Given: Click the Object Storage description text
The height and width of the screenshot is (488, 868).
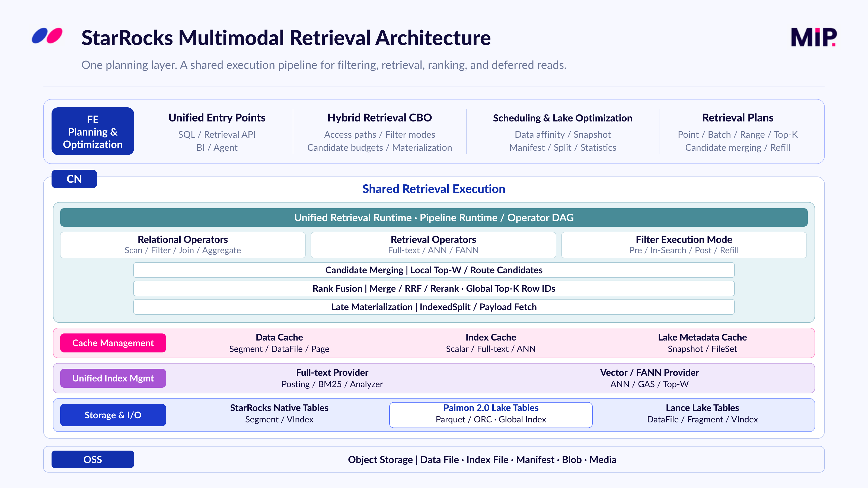Looking at the screenshot, I should point(482,460).
